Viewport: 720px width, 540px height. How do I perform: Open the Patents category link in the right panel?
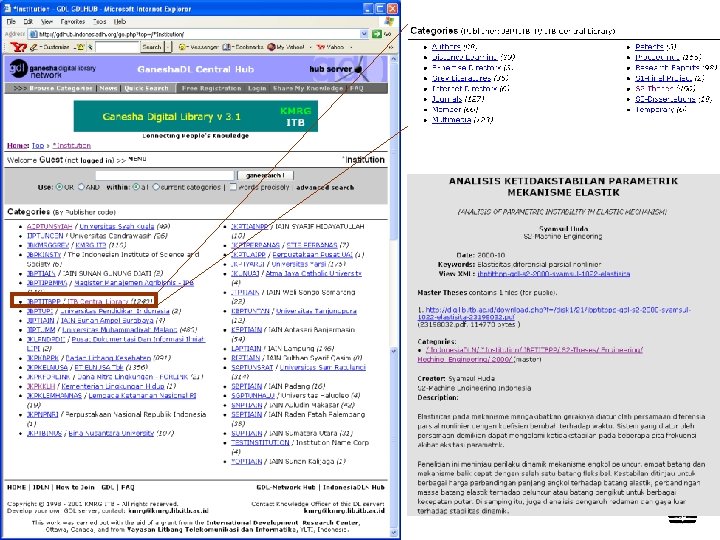649,46
